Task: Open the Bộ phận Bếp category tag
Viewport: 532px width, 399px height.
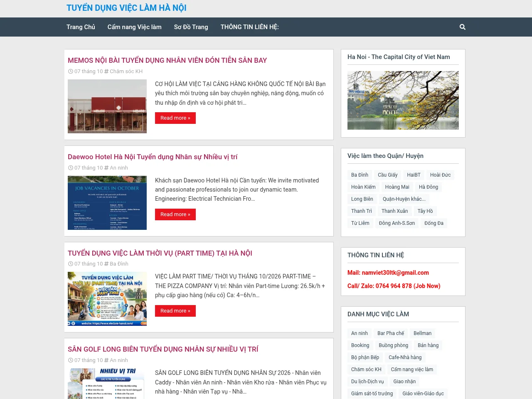Action: (365, 357)
